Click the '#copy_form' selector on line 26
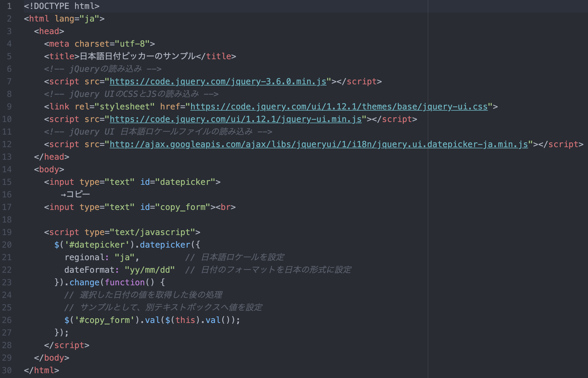This screenshot has width=588, height=378. click(x=105, y=320)
